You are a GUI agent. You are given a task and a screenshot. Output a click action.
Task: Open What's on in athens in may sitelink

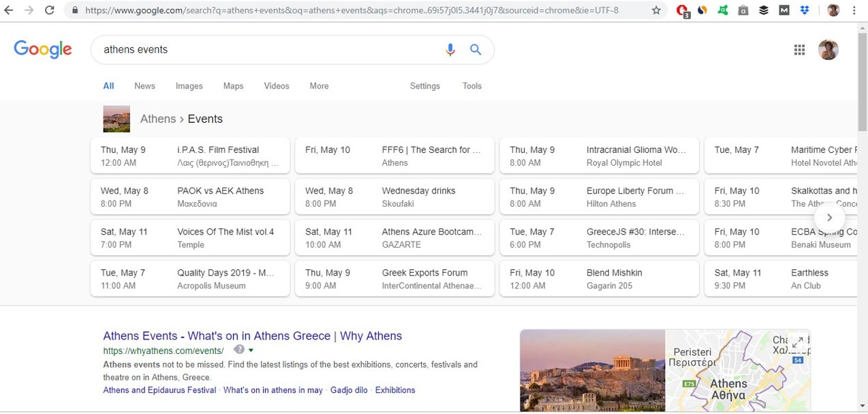273,390
